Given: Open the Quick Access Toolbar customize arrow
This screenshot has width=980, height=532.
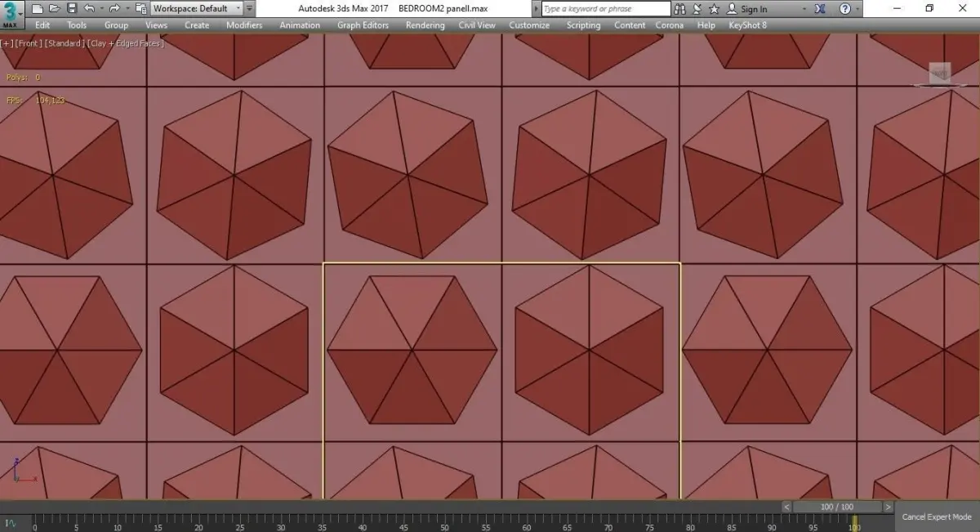Looking at the screenshot, I should [250, 8].
